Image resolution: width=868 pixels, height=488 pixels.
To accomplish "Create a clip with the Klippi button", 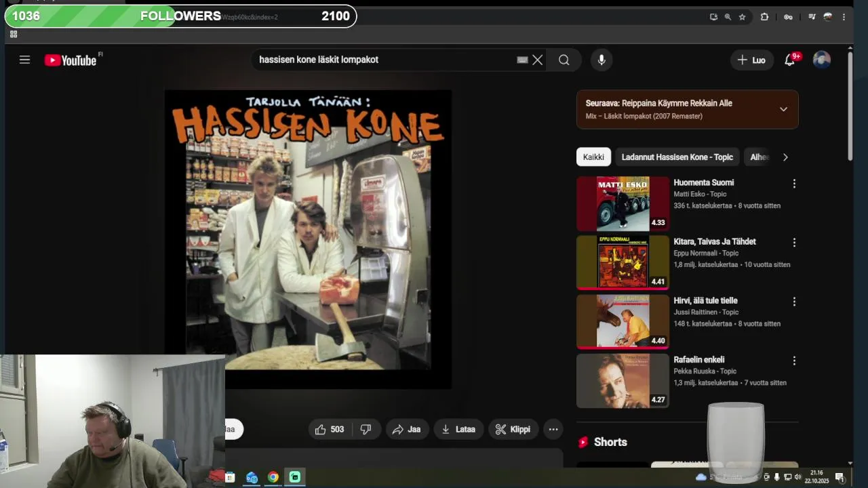I will pos(513,429).
